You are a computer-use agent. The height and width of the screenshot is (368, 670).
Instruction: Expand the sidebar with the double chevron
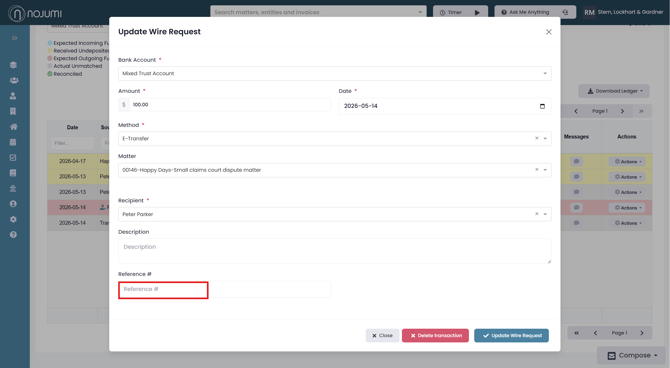(x=15, y=38)
